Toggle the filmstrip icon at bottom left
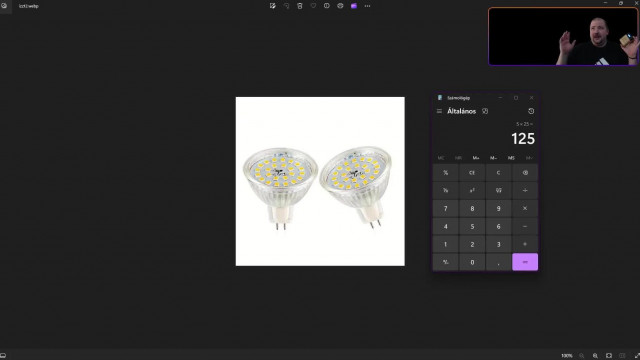This screenshot has width=640, height=360. coord(3,356)
